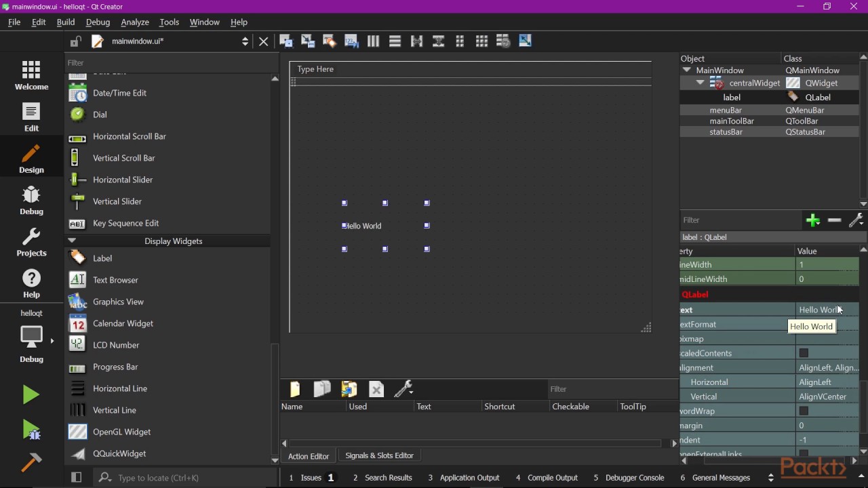Open Projects mode in sidebar
Image resolution: width=868 pixels, height=488 pixels.
pyautogui.click(x=31, y=241)
